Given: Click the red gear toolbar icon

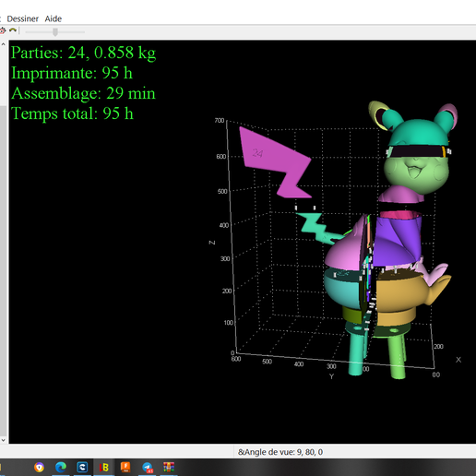Looking at the screenshot, I should pyautogui.click(x=3, y=30).
